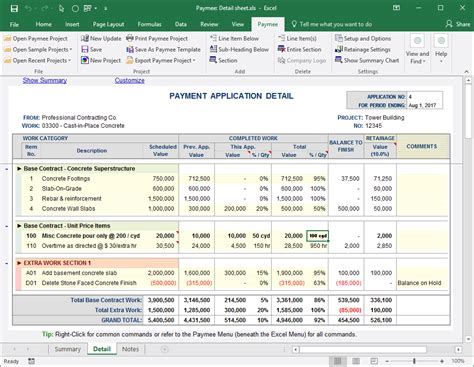Screen dimensions: 474x367
Task: Click the 100% zoom level
Action: pos(458,361)
